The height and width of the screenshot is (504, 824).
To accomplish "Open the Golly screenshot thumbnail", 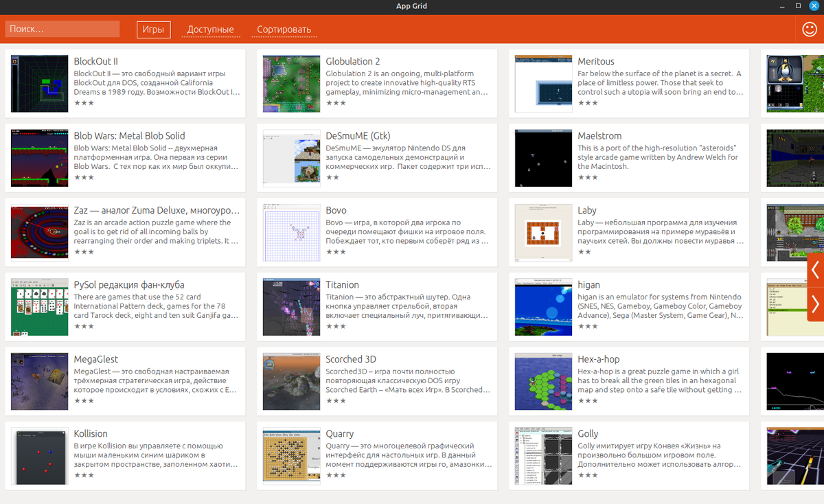I will [x=543, y=456].
